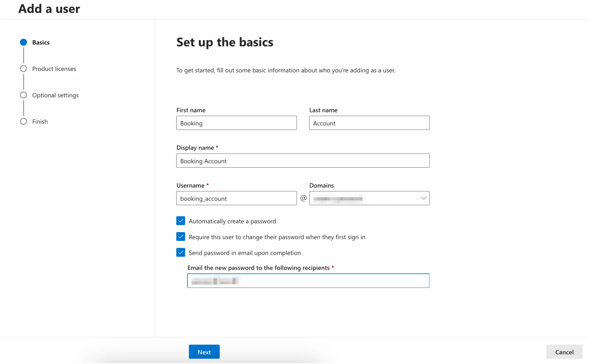Open the Domains dropdown chevron

point(423,198)
